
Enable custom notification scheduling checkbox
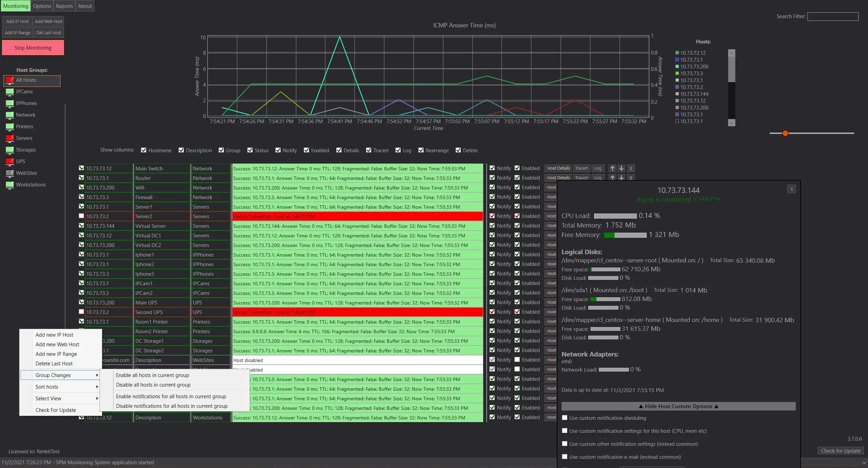point(565,418)
